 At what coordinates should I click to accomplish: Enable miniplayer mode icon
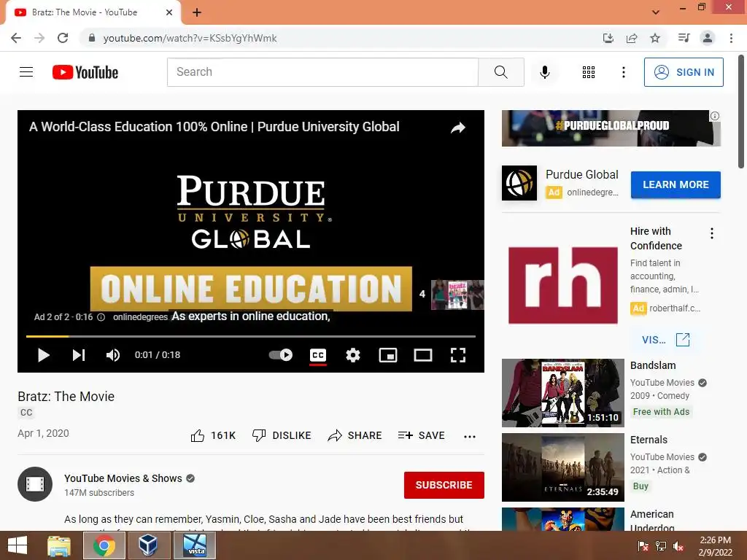388,355
